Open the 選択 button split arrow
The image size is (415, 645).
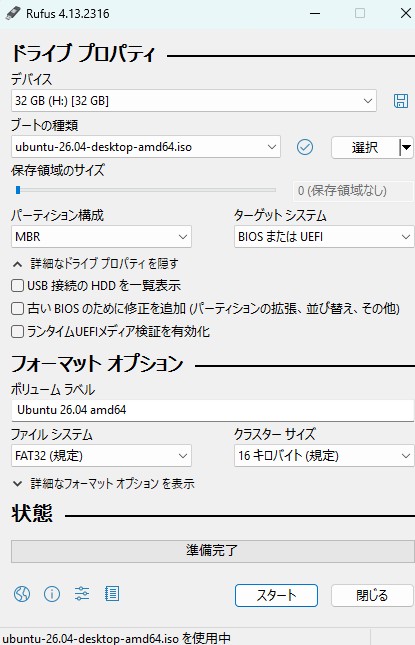(406, 147)
